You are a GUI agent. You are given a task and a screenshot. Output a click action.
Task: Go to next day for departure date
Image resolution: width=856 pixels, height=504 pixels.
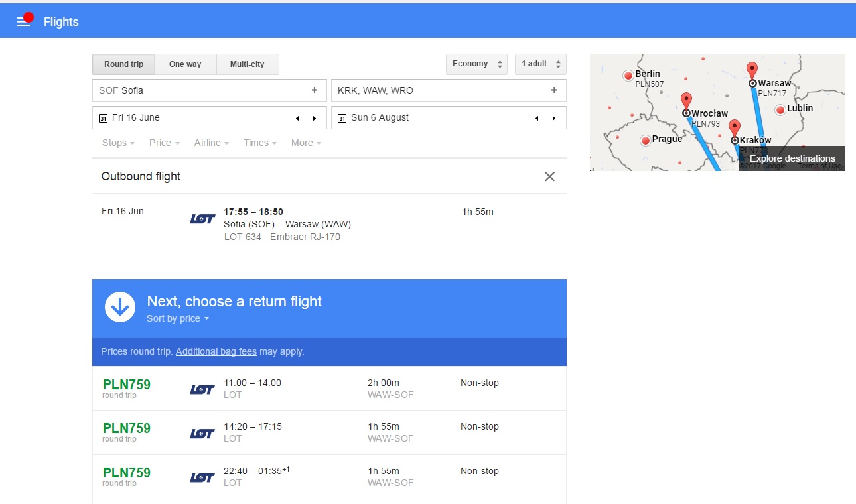(x=315, y=118)
